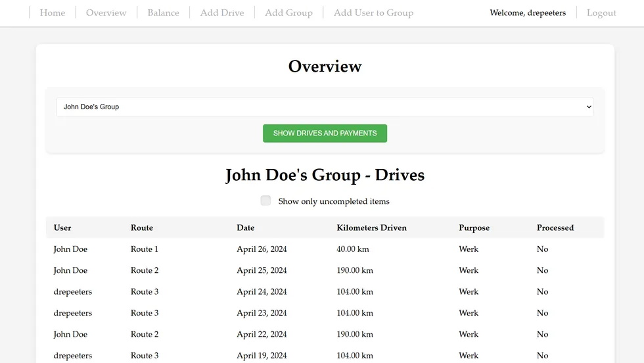Click Werk in April 22 row
This screenshot has height=363, width=644.
tap(469, 335)
